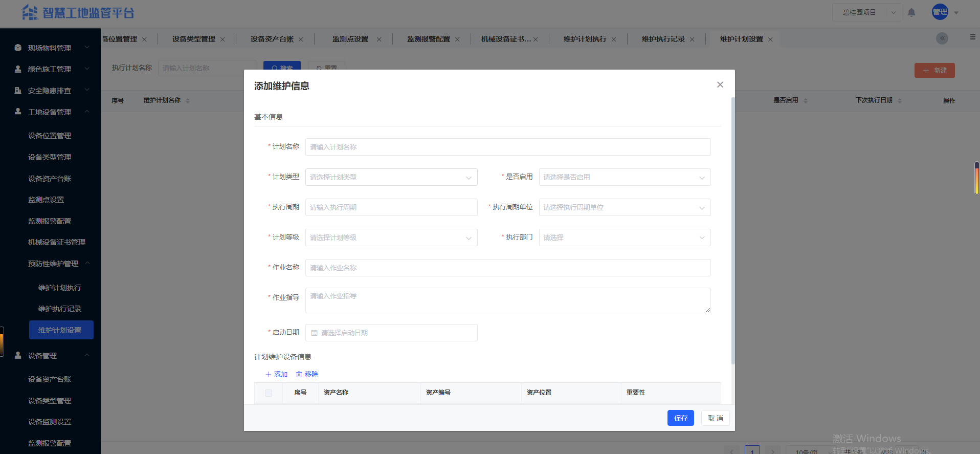Open the 计划等级 dropdown
This screenshot has height=454, width=980.
coord(391,237)
